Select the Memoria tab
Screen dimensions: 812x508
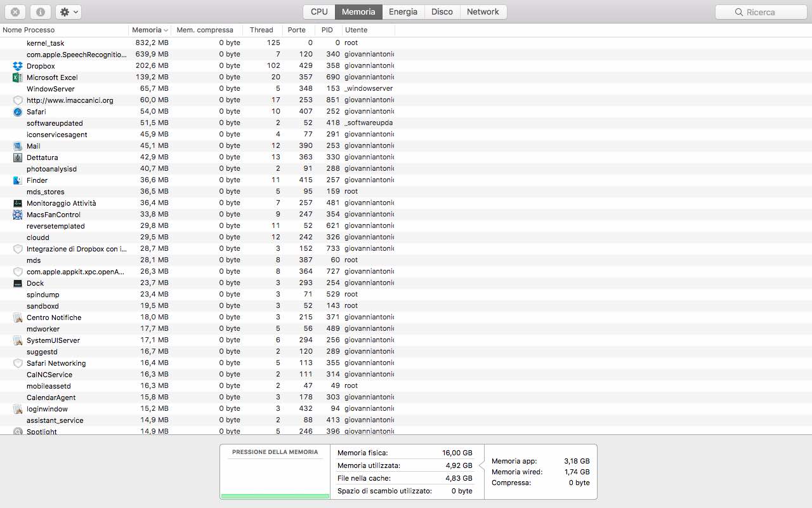tap(358, 12)
